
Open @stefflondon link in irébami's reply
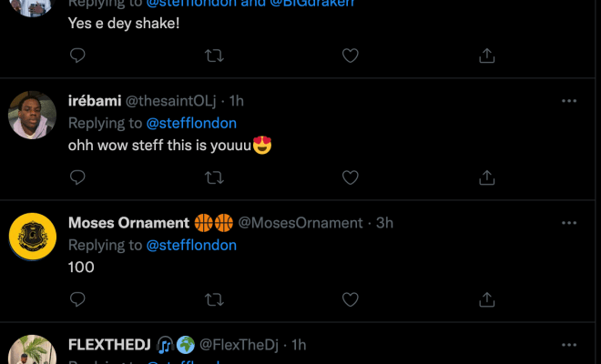point(191,123)
